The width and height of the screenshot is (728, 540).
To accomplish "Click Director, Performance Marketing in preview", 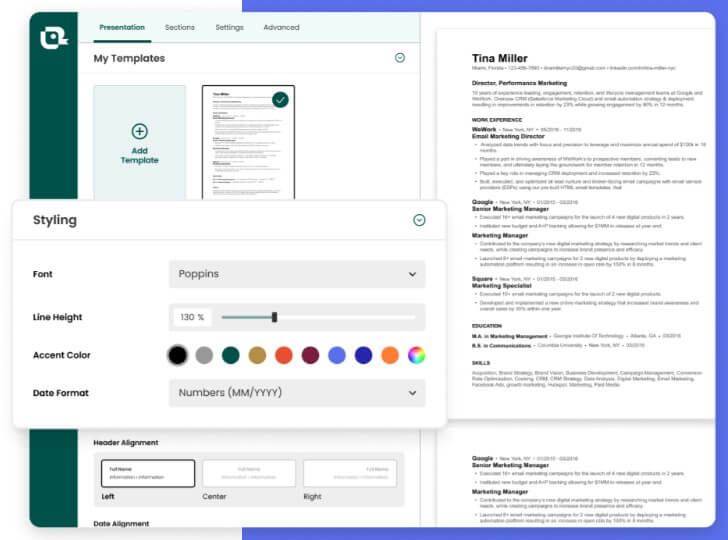I will (519, 83).
